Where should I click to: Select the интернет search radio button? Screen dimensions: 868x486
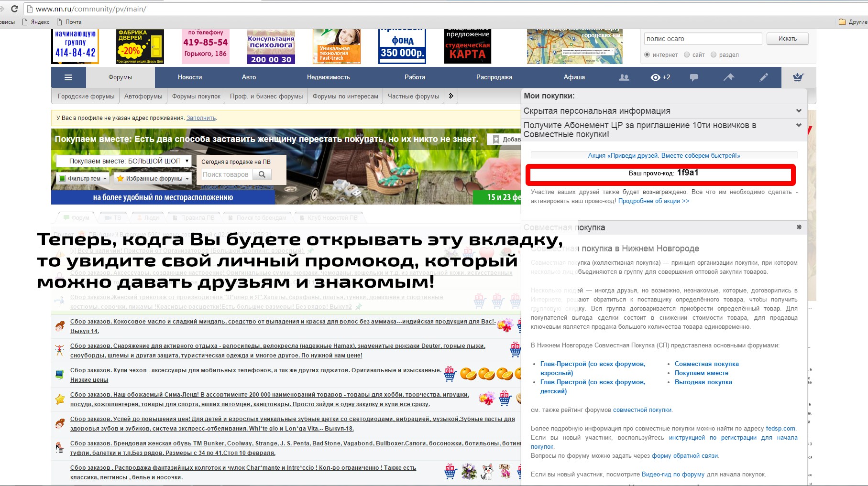[647, 55]
